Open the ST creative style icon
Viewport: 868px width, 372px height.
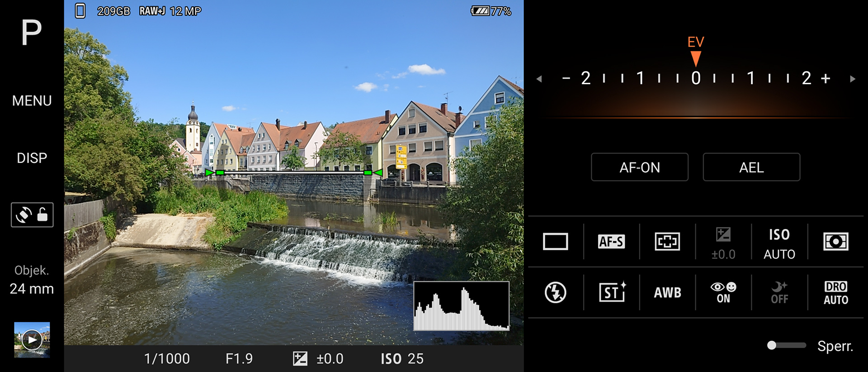tap(611, 292)
